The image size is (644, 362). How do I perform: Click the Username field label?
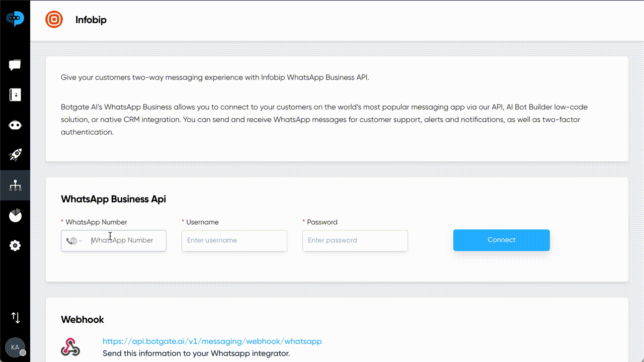(202, 222)
